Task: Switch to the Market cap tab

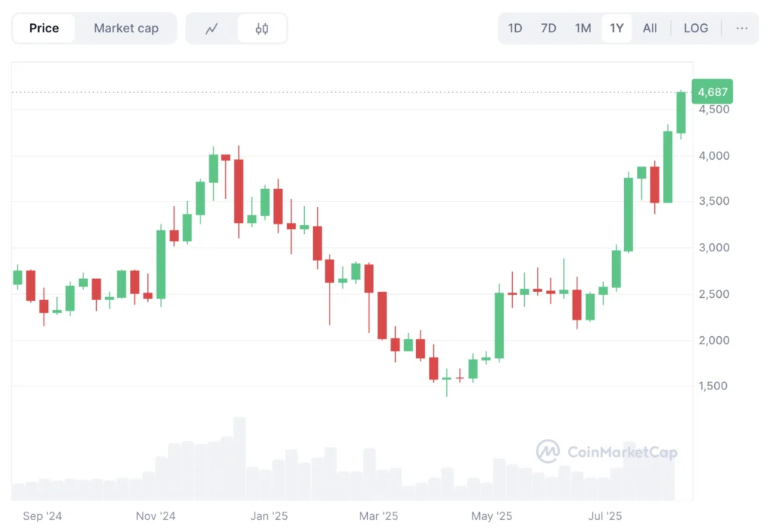Action: 125,28
